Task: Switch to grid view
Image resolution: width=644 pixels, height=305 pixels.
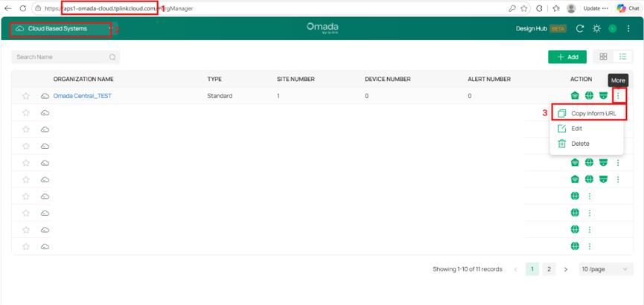Action: tap(603, 57)
